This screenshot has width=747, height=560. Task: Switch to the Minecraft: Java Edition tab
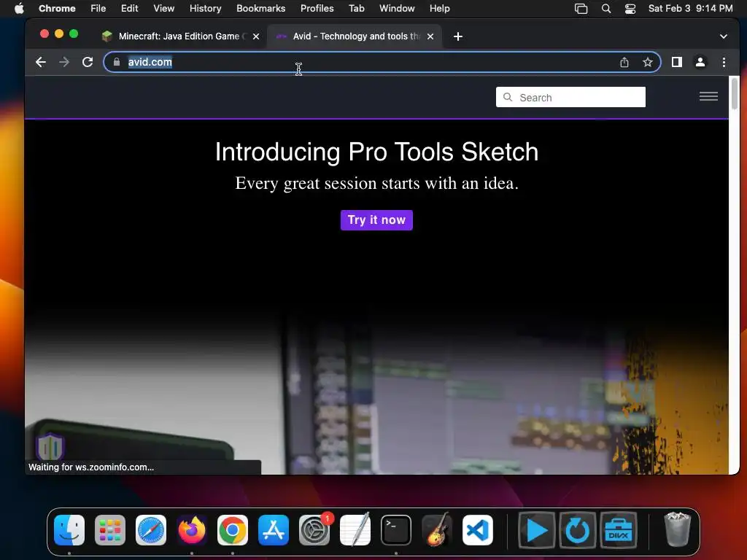181,36
